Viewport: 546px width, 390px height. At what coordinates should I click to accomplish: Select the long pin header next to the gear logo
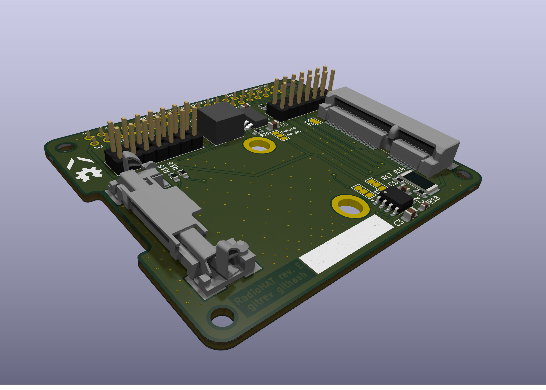tap(153, 137)
